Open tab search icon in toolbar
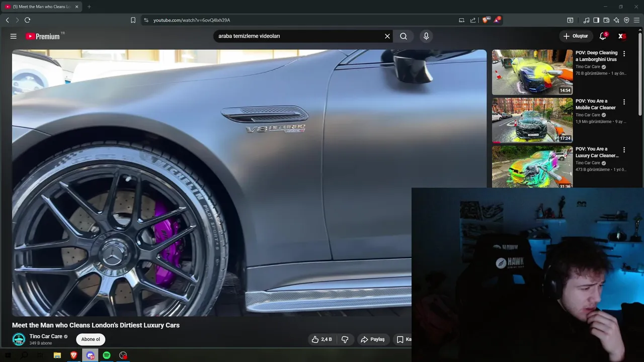This screenshot has width=644, height=362. click(x=570, y=20)
